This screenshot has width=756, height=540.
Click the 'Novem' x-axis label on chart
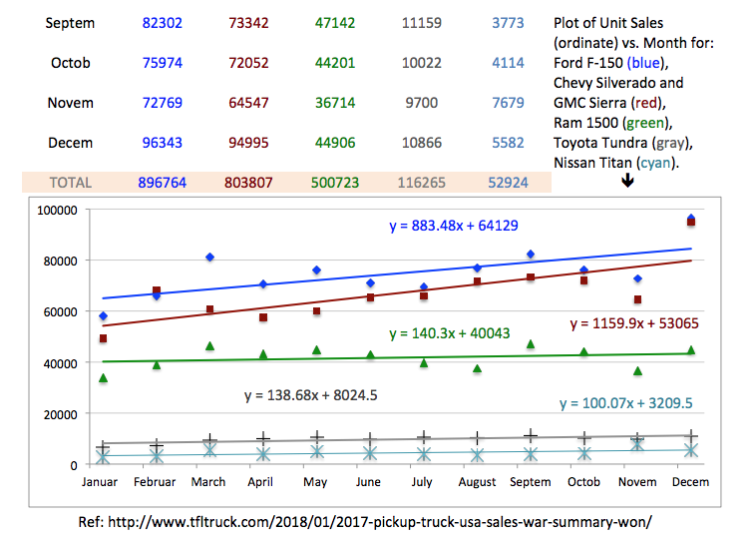click(x=637, y=482)
